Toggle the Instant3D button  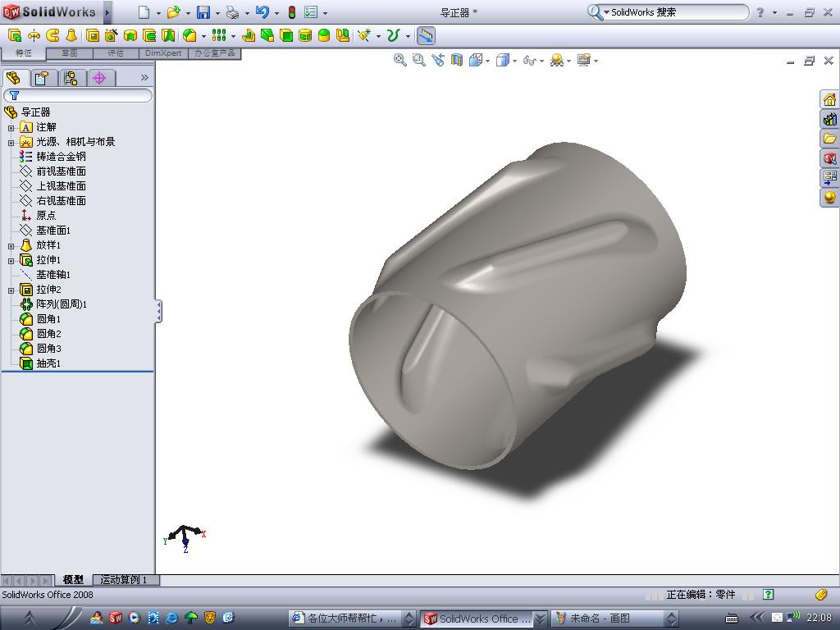point(426,36)
